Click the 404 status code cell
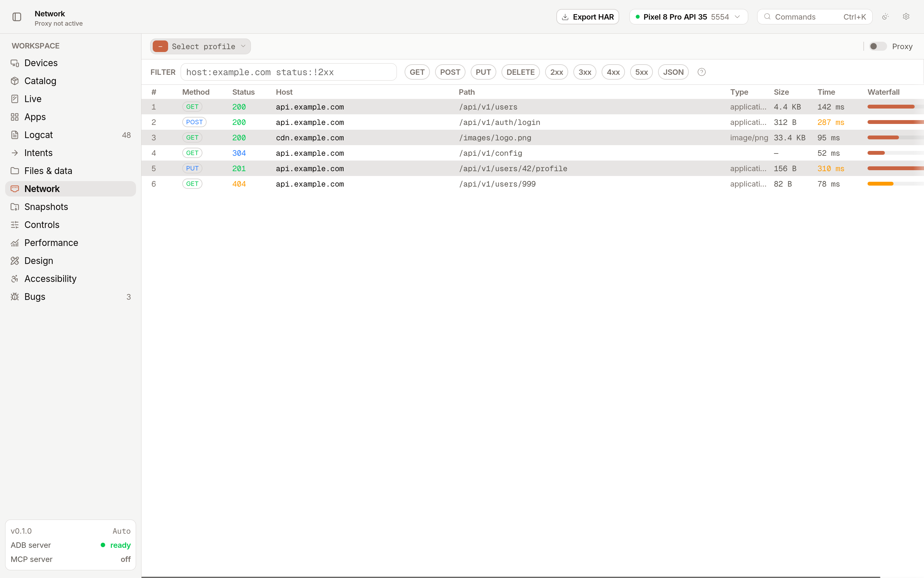This screenshot has width=924, height=578. 239,184
